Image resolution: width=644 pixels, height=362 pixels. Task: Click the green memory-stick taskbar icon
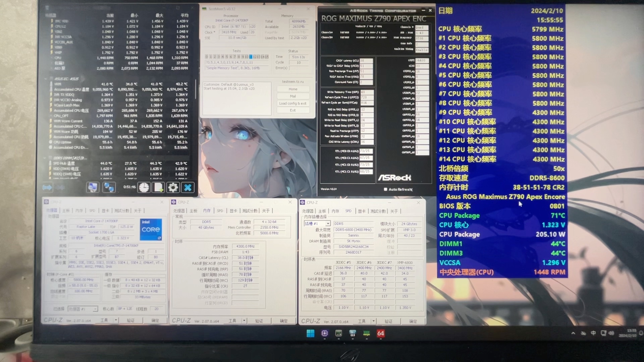point(367,333)
